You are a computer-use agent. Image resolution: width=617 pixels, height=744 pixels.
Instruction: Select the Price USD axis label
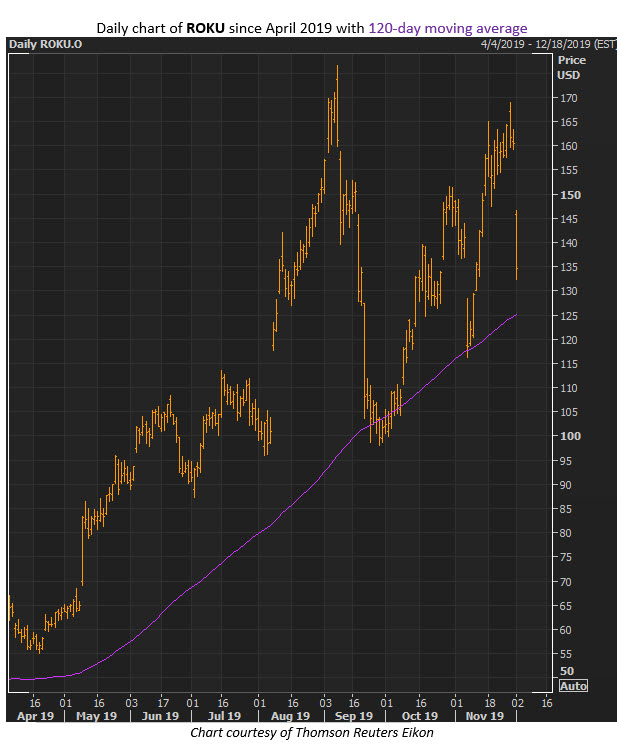pos(571,67)
